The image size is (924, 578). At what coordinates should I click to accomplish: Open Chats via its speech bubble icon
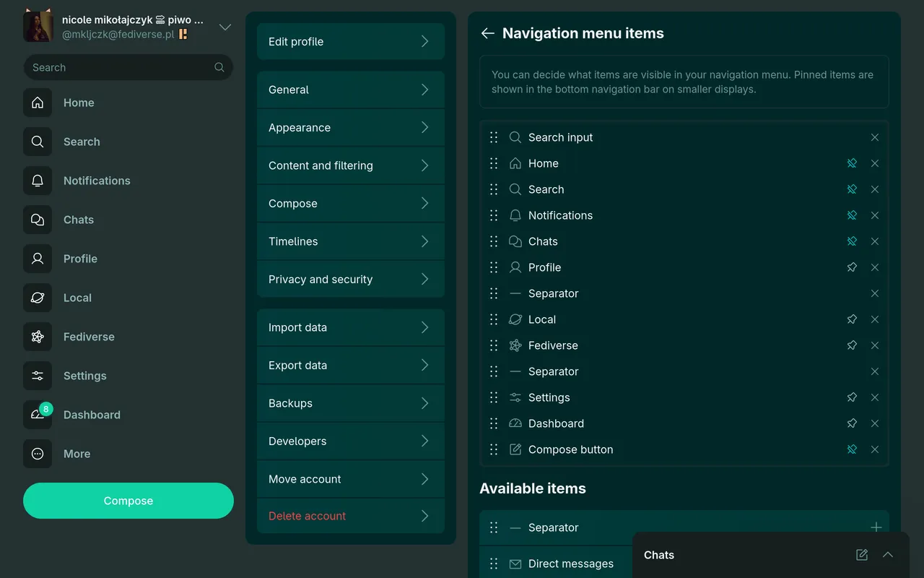[x=38, y=220]
